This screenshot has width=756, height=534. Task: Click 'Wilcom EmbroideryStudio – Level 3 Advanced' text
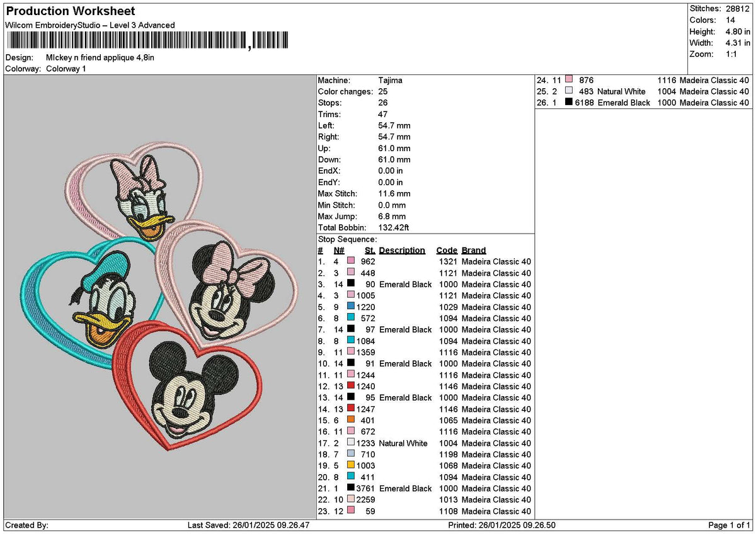coord(90,25)
